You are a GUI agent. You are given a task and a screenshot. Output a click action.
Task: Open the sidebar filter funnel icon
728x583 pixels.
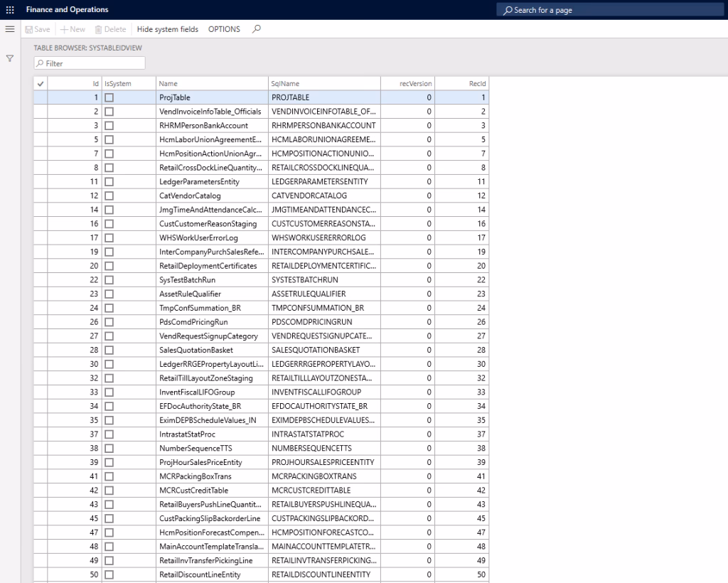coord(9,58)
